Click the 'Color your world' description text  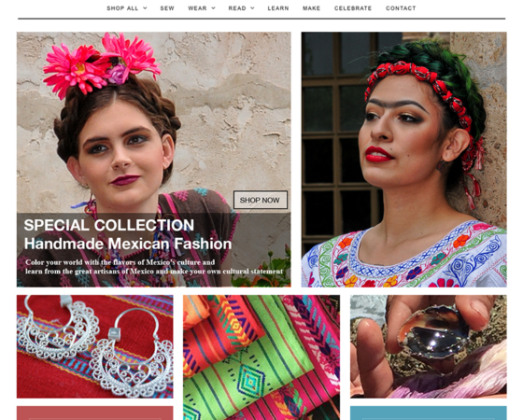pos(154,267)
